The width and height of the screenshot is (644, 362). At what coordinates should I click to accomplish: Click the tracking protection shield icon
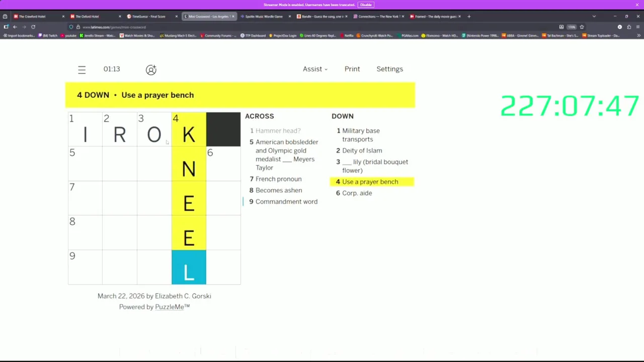[x=71, y=27]
